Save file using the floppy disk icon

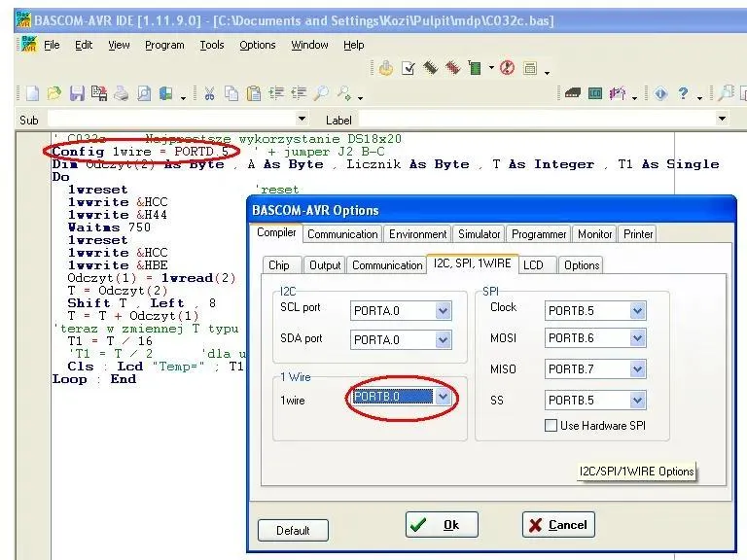76,94
